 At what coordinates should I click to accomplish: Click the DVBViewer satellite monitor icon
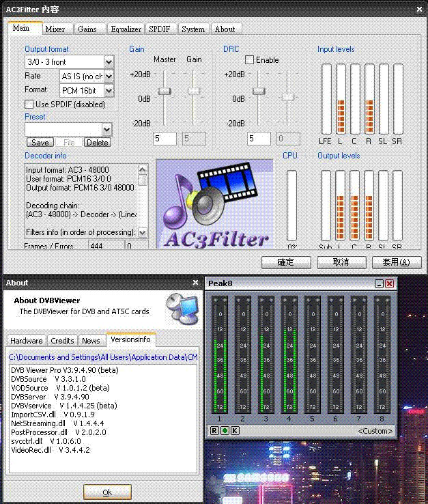click(182, 308)
